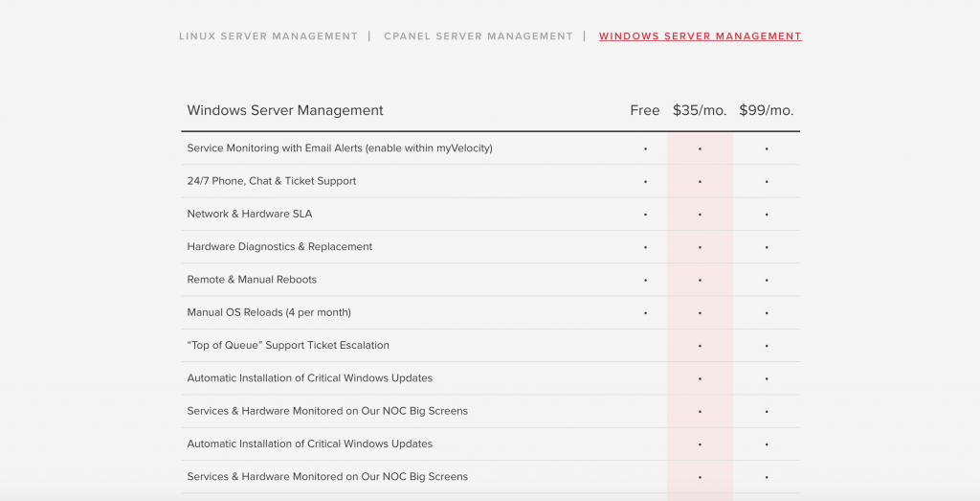980x501 pixels.
Task: Open the Linux Server Management tab
Action: tap(268, 36)
